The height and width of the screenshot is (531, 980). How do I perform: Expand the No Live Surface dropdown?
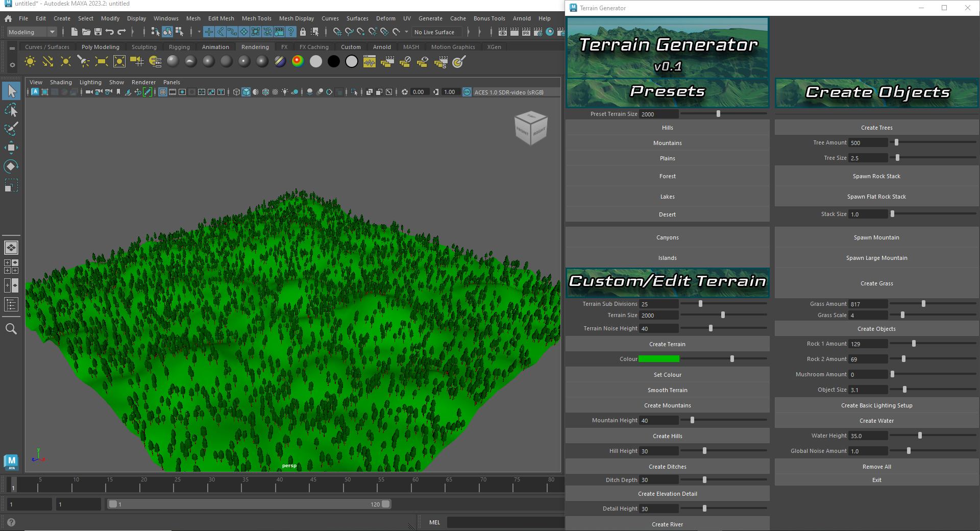click(436, 32)
